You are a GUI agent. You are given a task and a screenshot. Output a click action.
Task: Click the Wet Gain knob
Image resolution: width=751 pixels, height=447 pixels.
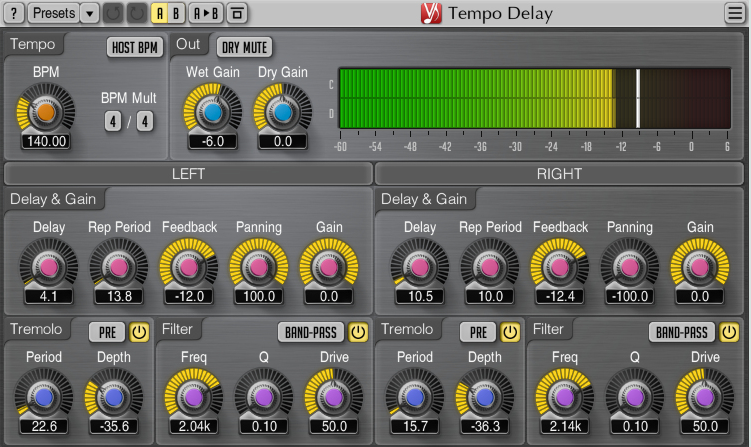[x=213, y=113]
